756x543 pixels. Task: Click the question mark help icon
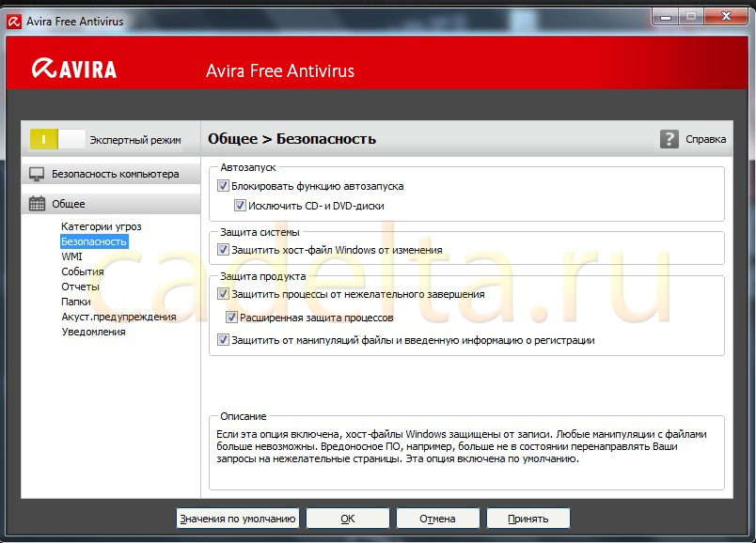[669, 139]
